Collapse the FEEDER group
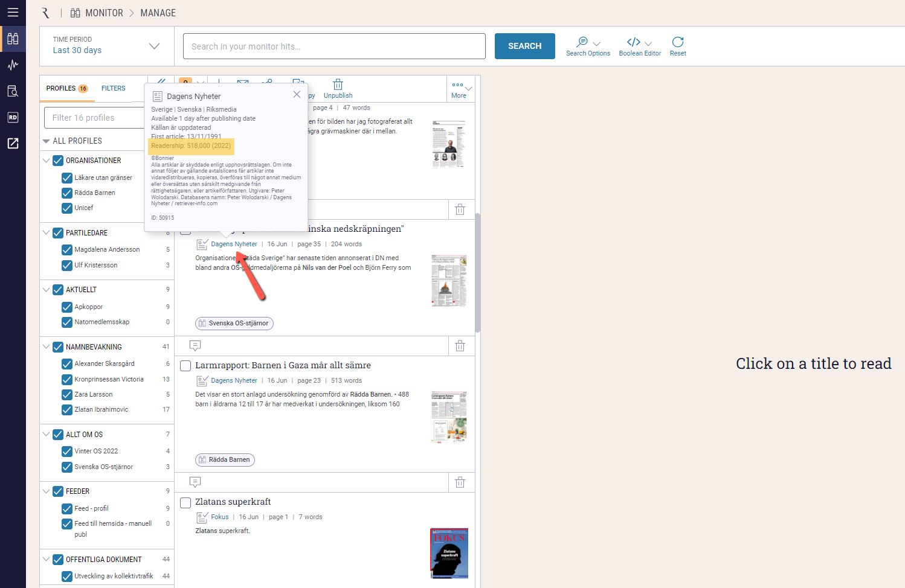Screen dimensions: 905x588 click(46, 491)
